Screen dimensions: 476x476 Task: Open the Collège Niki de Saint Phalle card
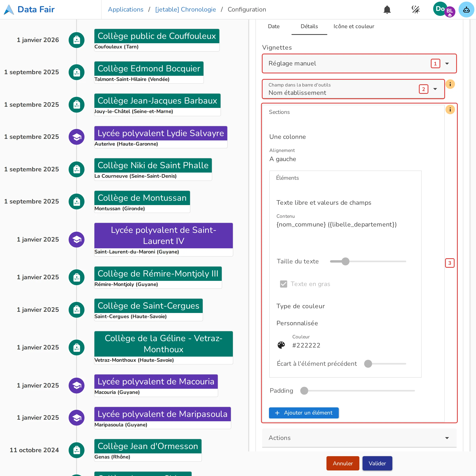tap(153, 169)
